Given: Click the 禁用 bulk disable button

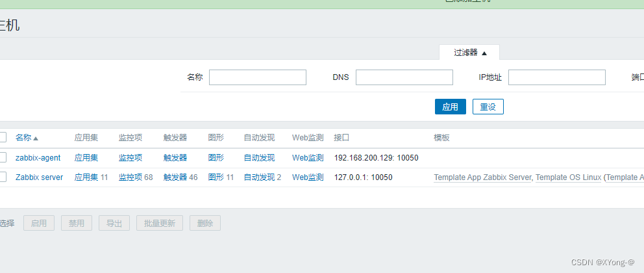Looking at the screenshot, I should tap(77, 223).
